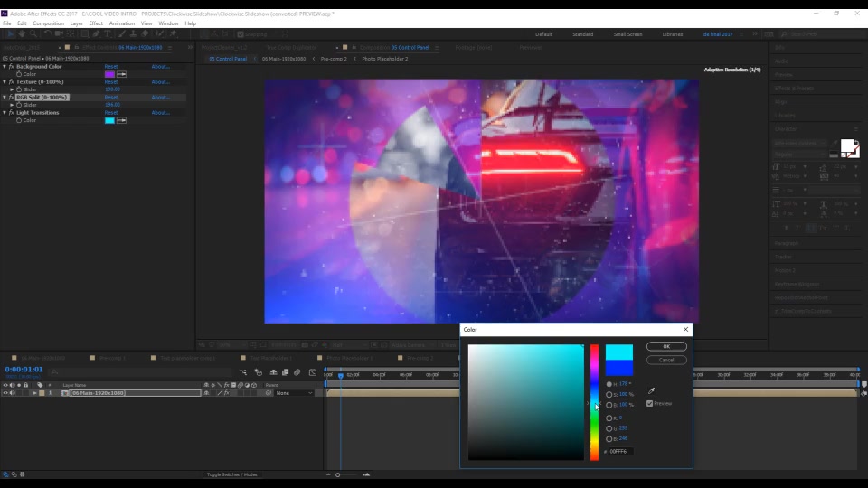Screen dimensions: 868x488
Task: Select the Rotation tool
Action: point(48,33)
